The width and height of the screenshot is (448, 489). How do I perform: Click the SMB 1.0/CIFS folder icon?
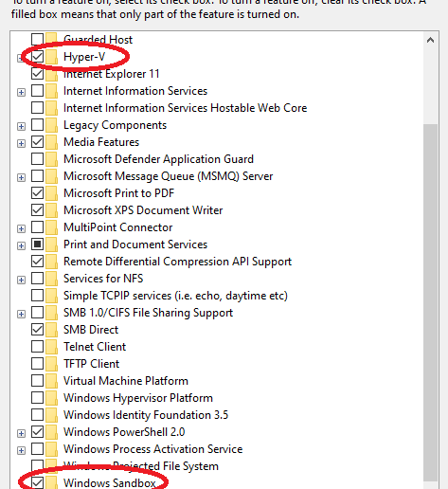tap(52, 313)
